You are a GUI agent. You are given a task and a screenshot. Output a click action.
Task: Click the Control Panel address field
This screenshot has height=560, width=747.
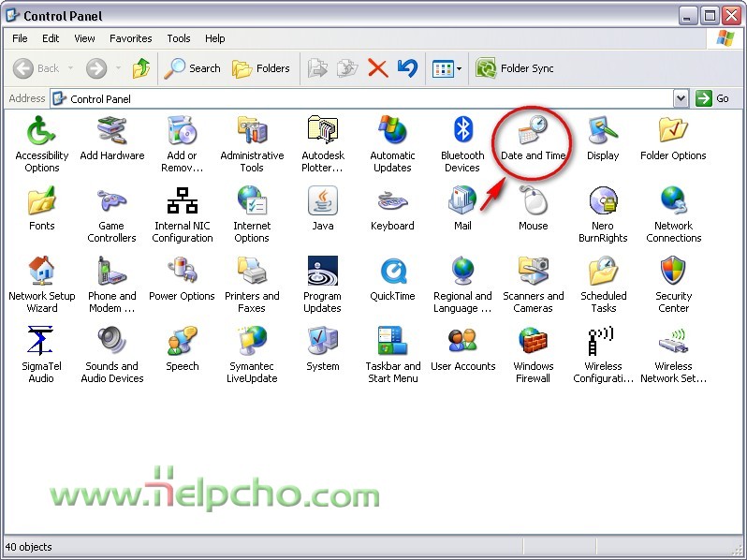point(365,98)
